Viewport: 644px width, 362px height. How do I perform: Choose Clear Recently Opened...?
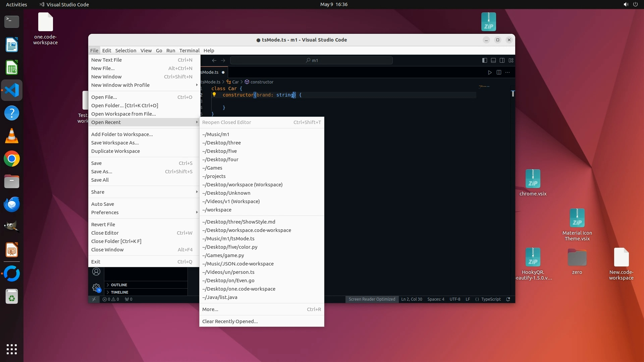coord(230,321)
